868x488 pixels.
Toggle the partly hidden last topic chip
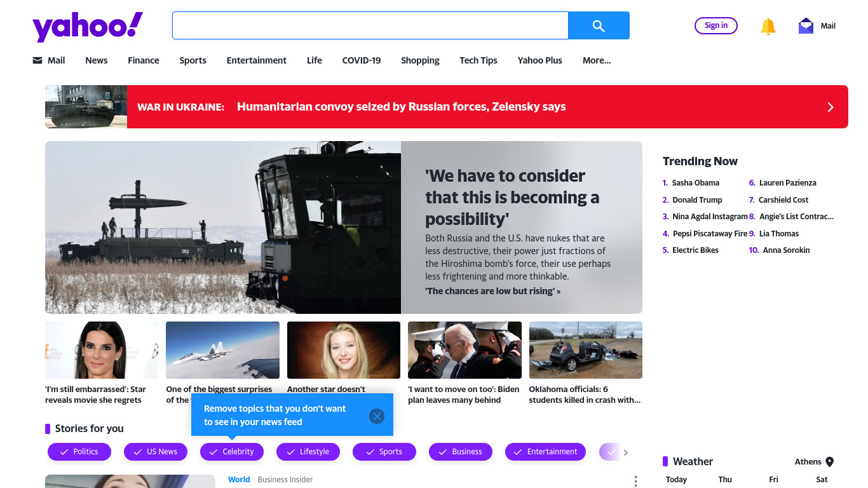[x=610, y=452]
